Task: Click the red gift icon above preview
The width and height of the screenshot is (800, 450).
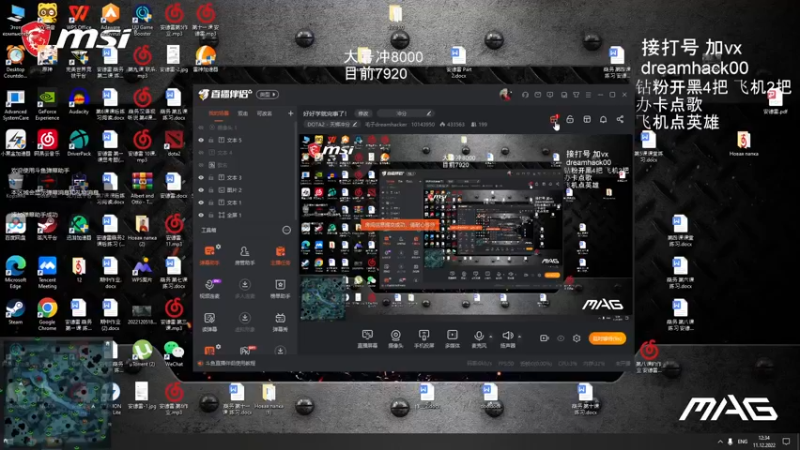Action: 554,119
